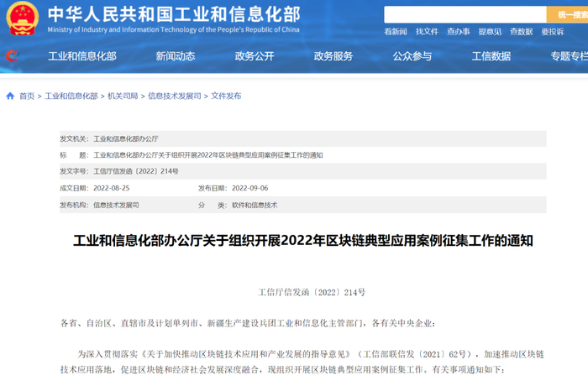Click the salutation line starting 各省、自治区
This screenshot has height=386, width=588.
pyautogui.click(x=248, y=323)
